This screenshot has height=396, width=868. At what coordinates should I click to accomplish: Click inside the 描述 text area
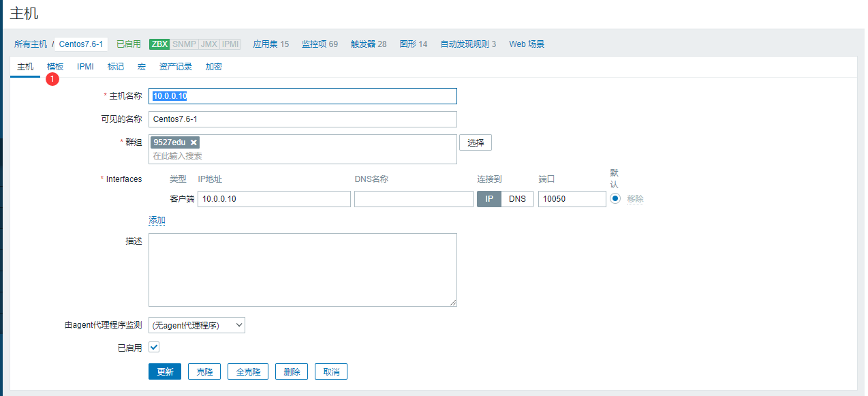303,270
